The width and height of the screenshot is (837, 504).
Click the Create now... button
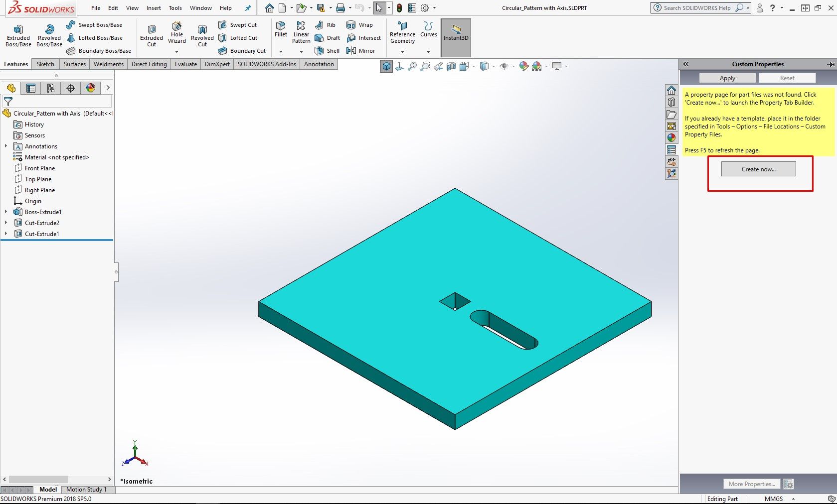click(x=758, y=169)
